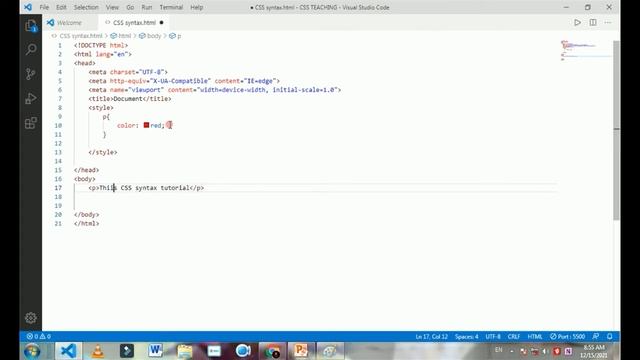
Task: Open Microsoft Word from taskbar
Action: pos(155,351)
